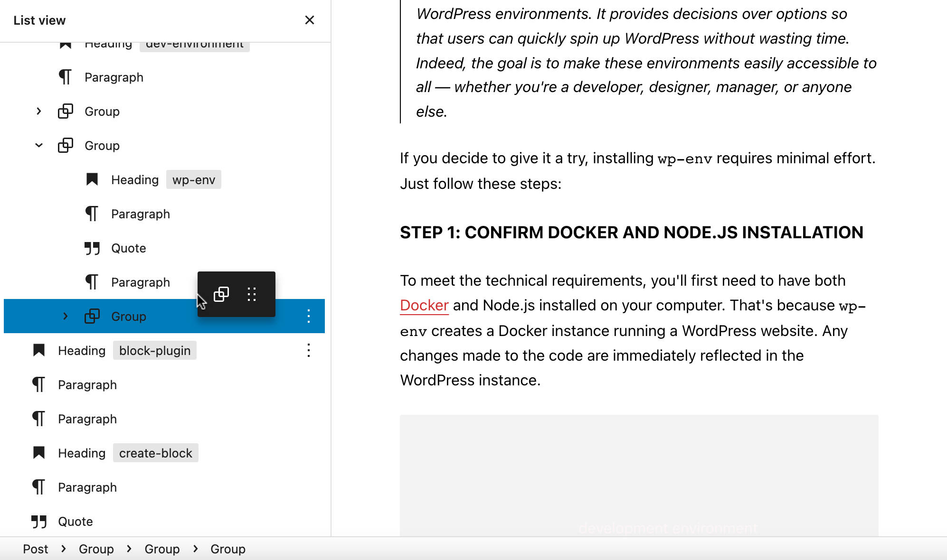Click last Group in breadcrumb
This screenshot has height=560, width=947.
pos(227,549)
